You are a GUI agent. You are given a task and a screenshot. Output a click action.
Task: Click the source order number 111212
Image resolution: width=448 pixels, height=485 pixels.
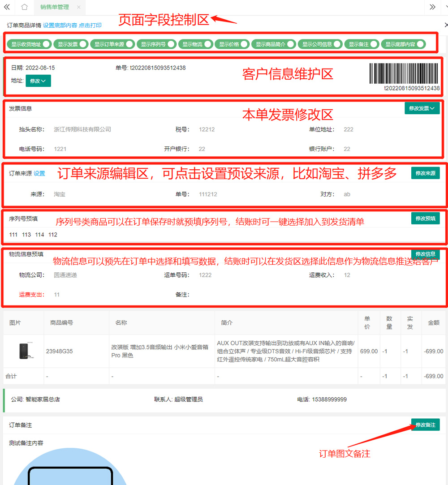coord(208,194)
